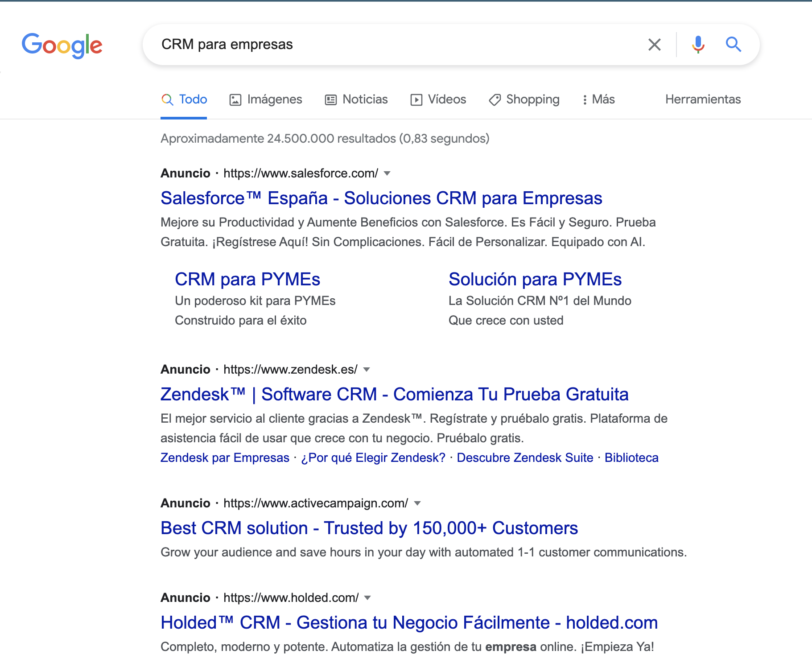
Task: Click the Google logo
Action: click(62, 45)
